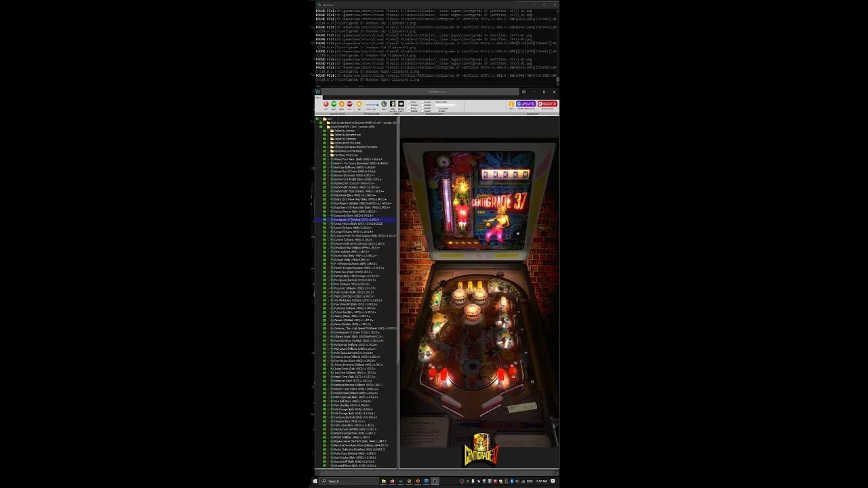Open the hardware controls dropdown box

pos(446,105)
